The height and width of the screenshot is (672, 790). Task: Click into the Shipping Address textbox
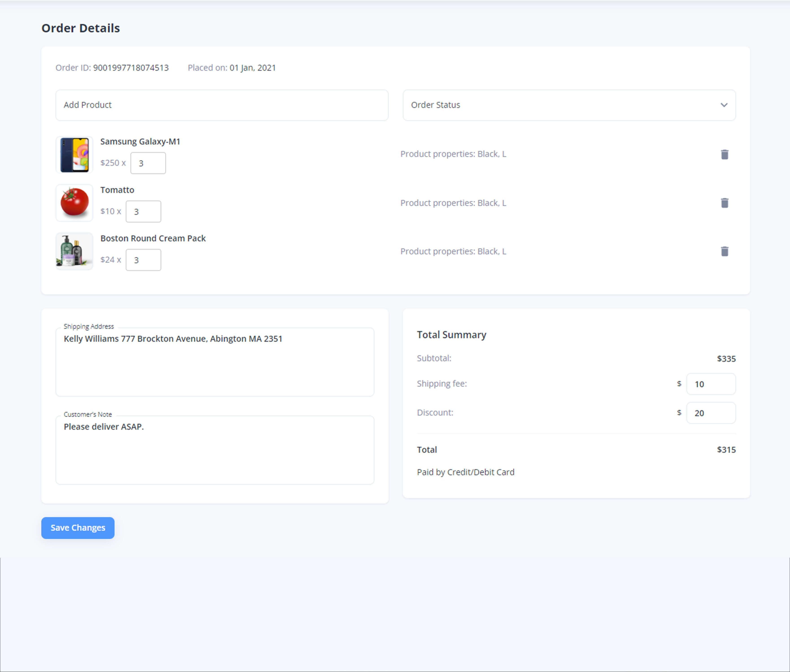[214, 362]
